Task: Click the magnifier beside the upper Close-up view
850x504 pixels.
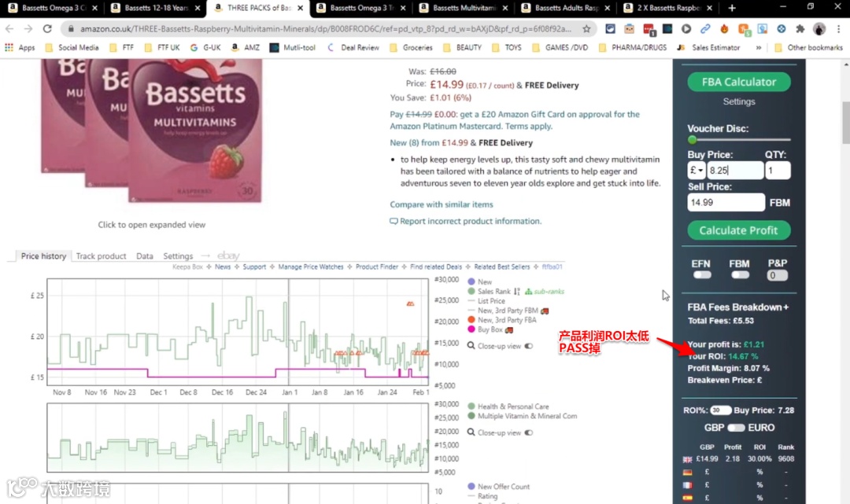Action: coord(471,346)
